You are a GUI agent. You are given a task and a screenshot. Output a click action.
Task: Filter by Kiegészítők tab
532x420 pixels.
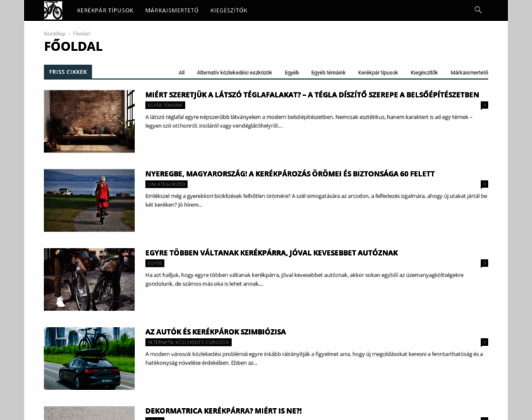pos(424,73)
